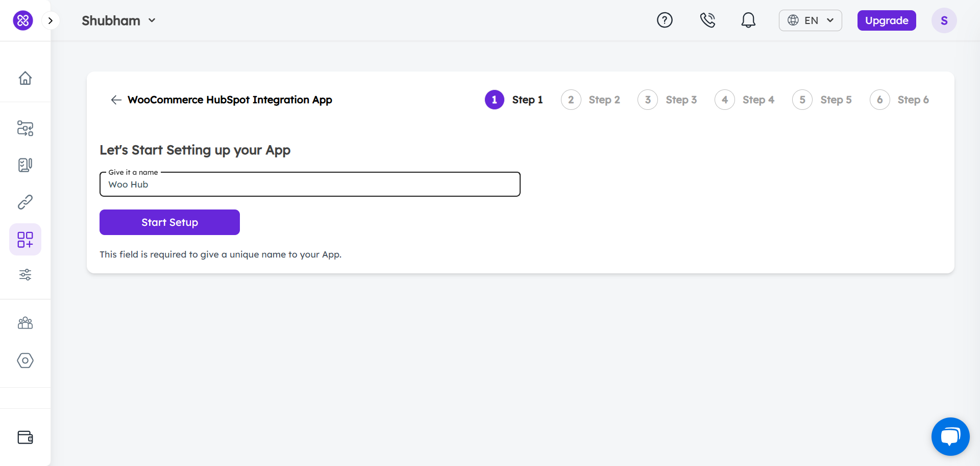The height and width of the screenshot is (466, 980).
Task: Open the task history checklist icon
Action: [x=25, y=165]
